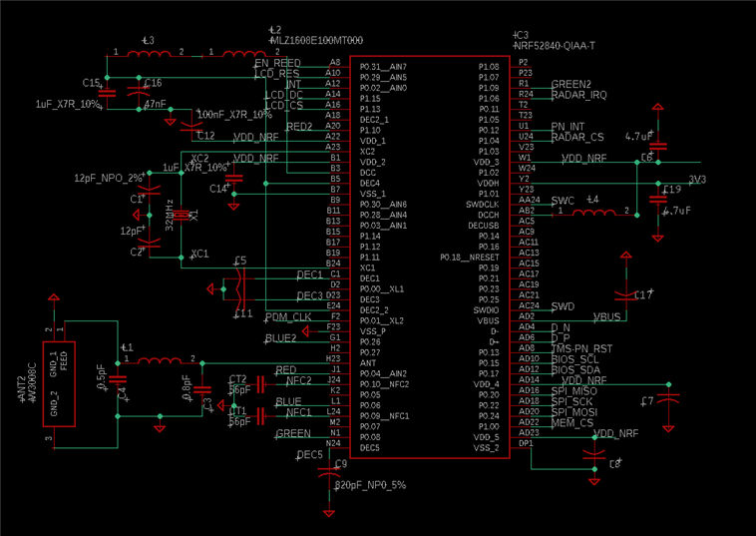
Task: Select the GREEN net label near N1
Action: click(x=293, y=433)
